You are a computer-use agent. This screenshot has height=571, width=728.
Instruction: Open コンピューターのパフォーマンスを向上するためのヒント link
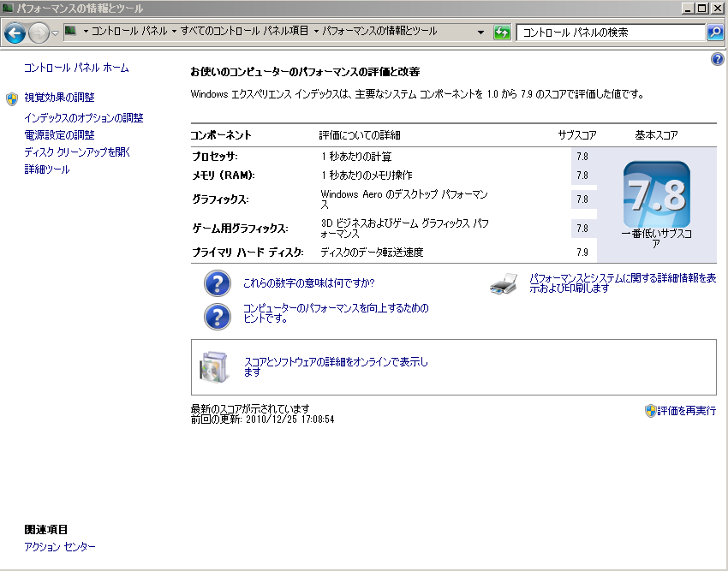pos(336,312)
